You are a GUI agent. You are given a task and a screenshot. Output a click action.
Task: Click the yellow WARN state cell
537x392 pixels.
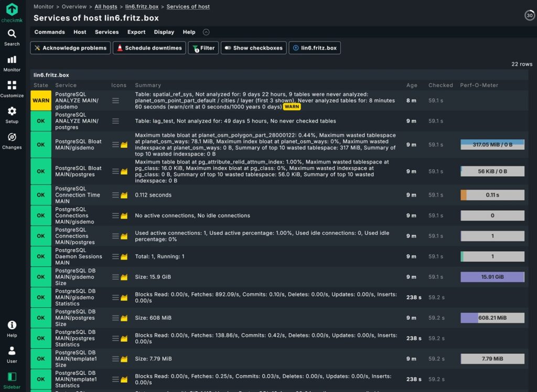click(41, 101)
